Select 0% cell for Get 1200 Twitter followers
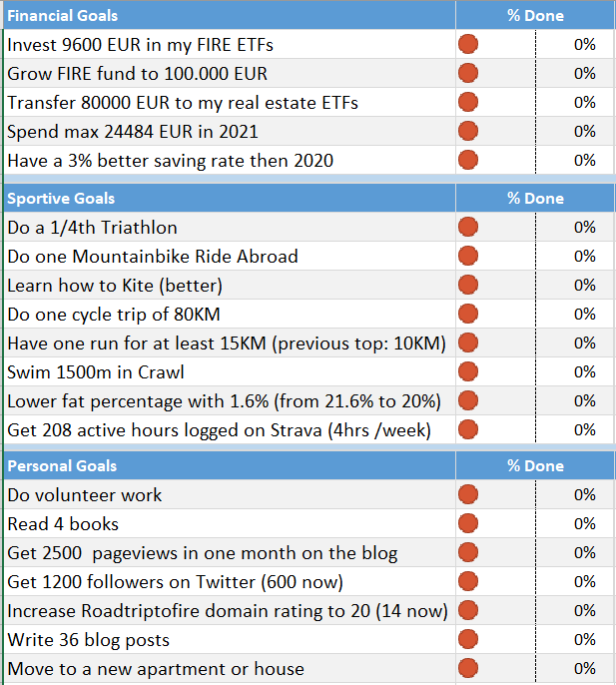Screen dimensions: 616x685 [x=584, y=582]
